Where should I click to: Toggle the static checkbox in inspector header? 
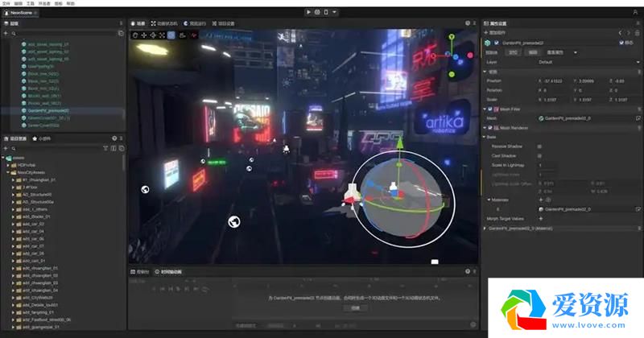pyautogui.click(x=621, y=43)
